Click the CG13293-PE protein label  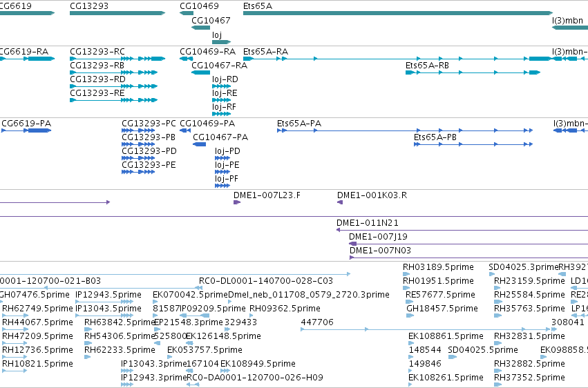[149, 165]
